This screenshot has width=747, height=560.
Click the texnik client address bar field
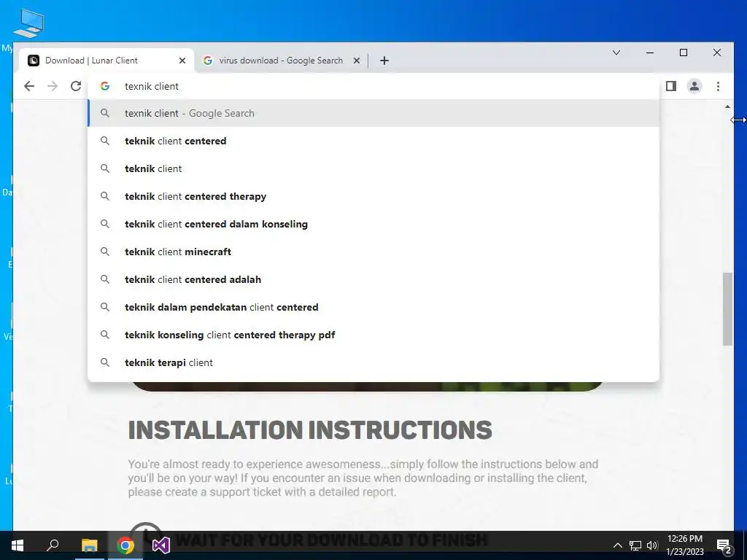pos(373,86)
